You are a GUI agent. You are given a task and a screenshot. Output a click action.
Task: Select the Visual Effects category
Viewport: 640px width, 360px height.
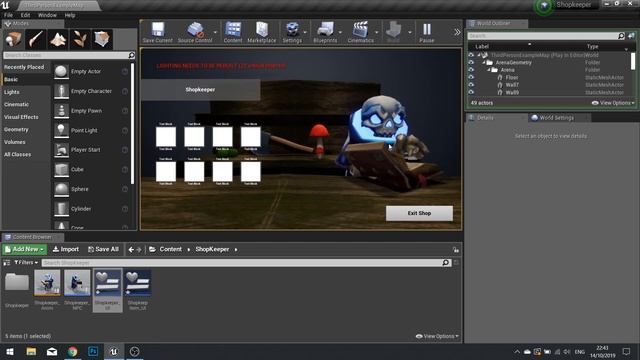[21, 117]
